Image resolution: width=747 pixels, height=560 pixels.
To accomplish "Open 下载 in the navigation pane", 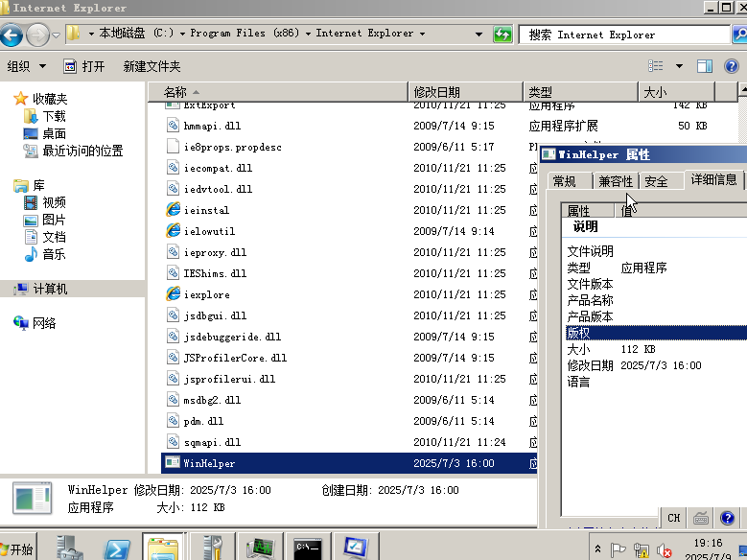I will [54, 116].
